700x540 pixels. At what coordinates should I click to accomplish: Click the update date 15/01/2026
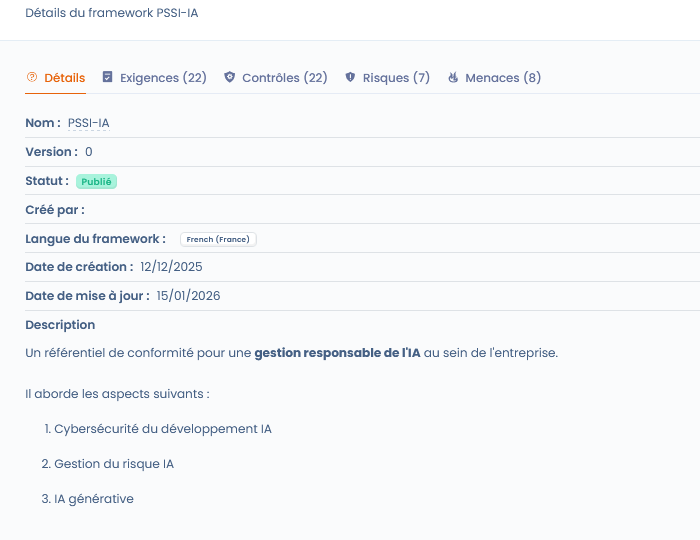tap(188, 296)
